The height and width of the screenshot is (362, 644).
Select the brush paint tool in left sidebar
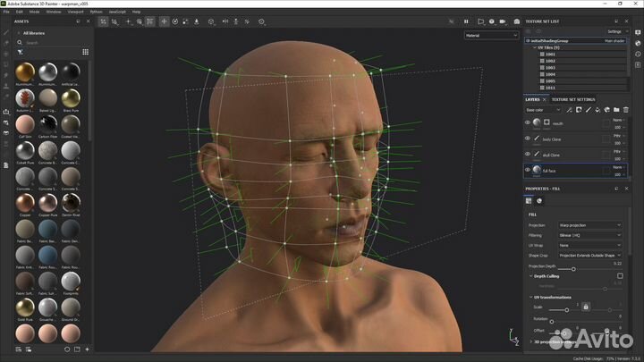coord(5,32)
